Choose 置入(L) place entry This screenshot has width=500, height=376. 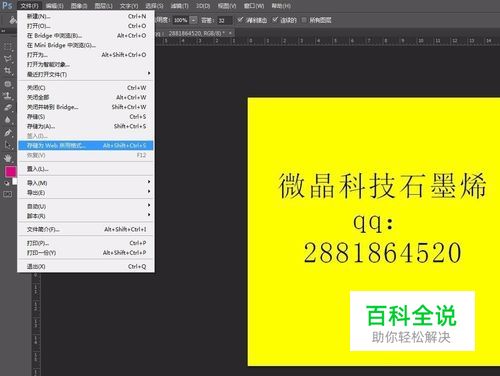[x=86, y=169]
